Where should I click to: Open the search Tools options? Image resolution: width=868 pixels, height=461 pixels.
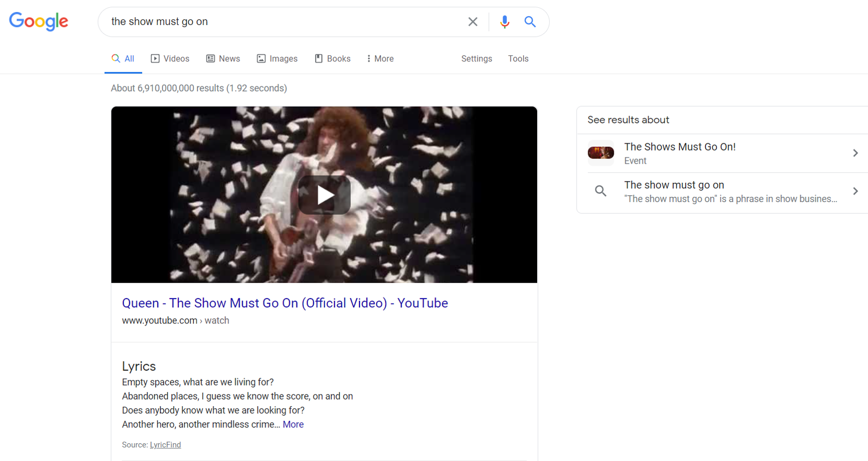point(518,59)
